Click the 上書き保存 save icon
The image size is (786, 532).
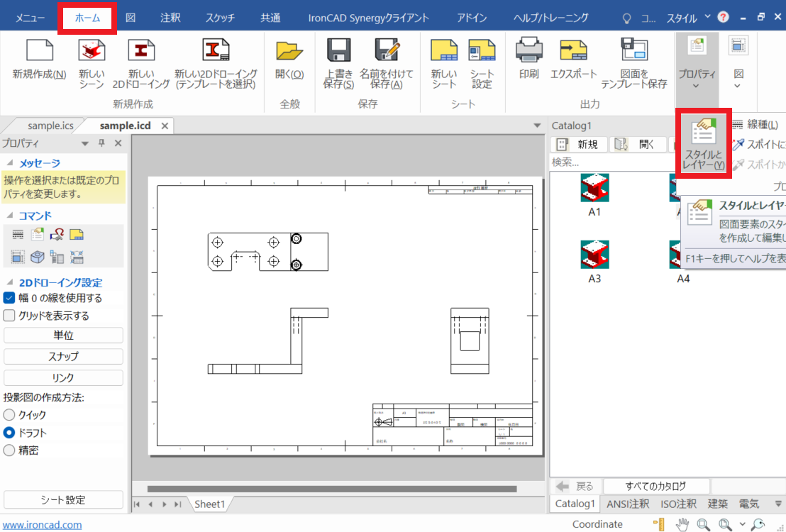(x=338, y=50)
